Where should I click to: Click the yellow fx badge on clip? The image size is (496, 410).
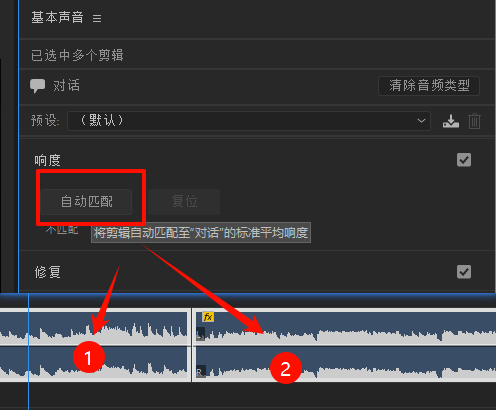click(208, 317)
